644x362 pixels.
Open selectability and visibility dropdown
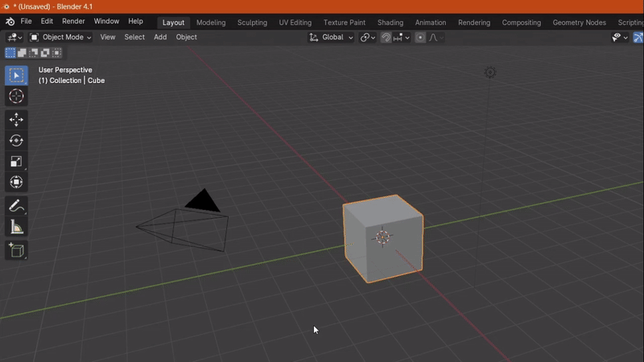click(x=620, y=37)
